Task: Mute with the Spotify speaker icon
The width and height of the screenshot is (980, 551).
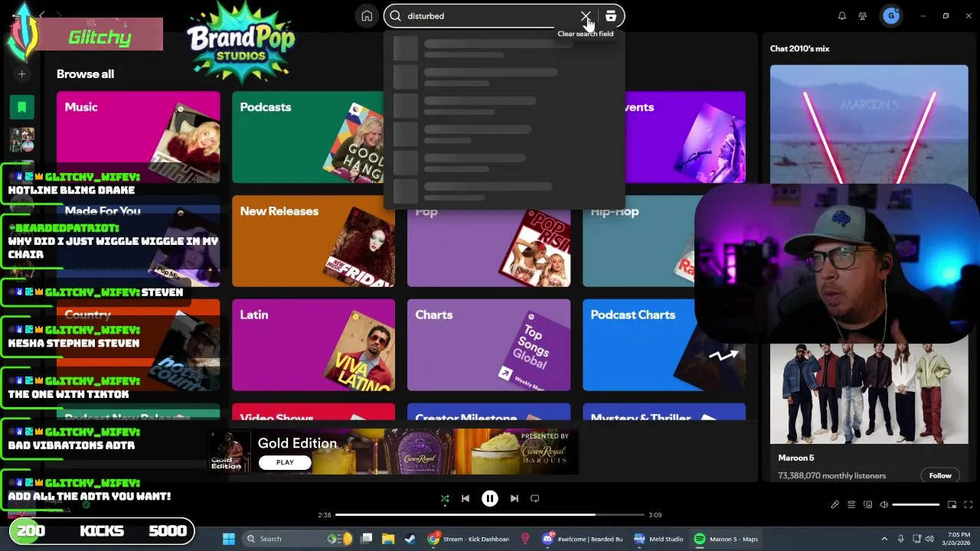Action: 884,505
